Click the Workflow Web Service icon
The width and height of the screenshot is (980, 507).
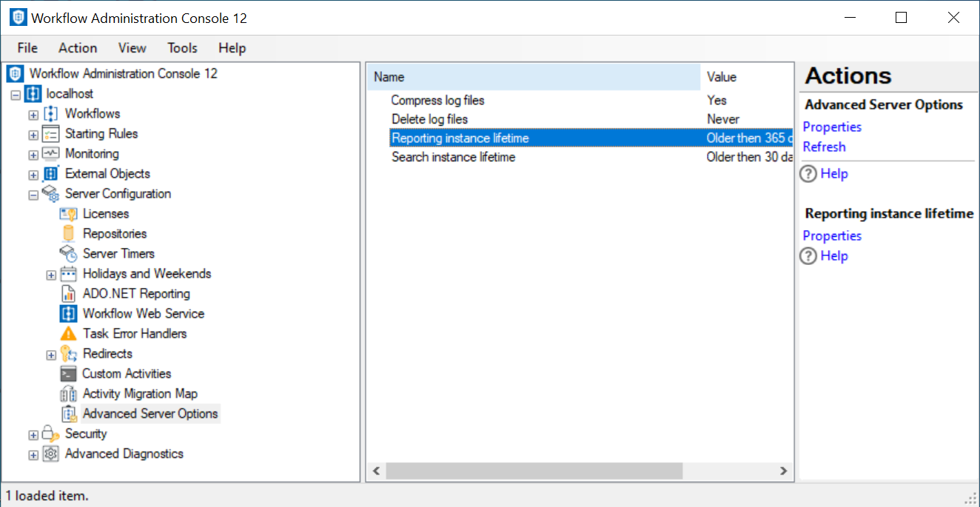69,314
